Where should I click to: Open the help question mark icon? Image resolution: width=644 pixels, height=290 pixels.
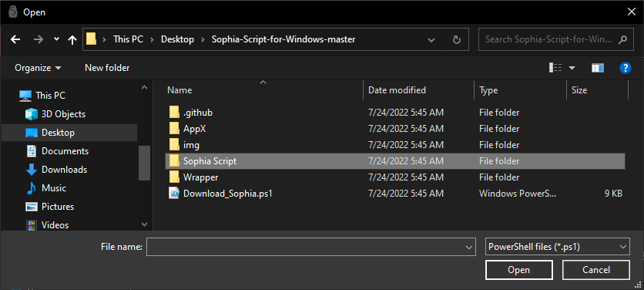pyautogui.click(x=625, y=68)
